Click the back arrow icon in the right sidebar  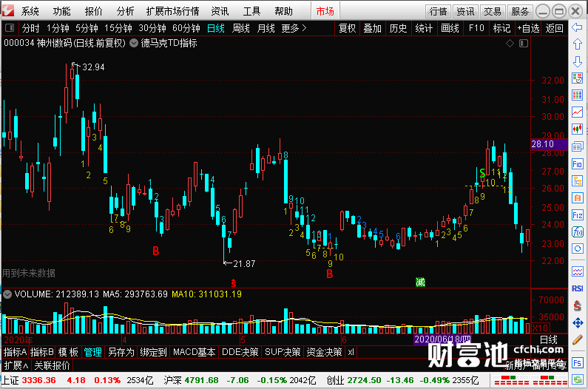577,27
